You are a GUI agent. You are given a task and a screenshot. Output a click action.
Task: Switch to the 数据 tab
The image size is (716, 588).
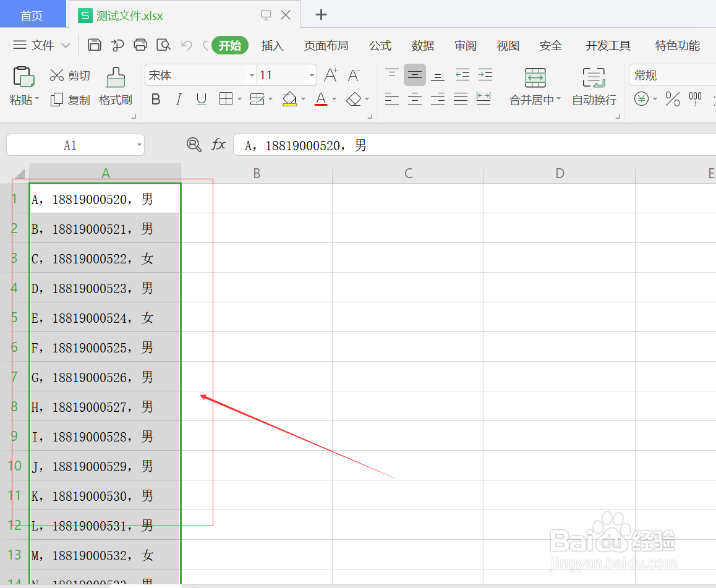pos(423,46)
